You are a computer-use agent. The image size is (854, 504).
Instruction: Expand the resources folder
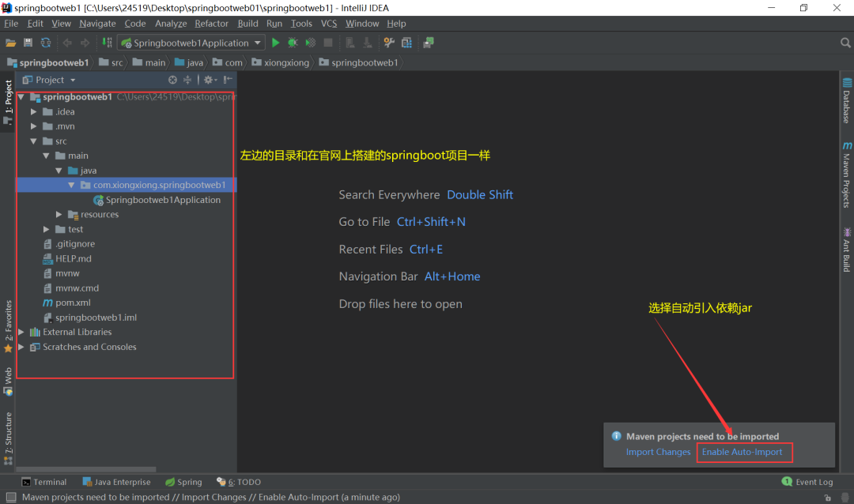coord(59,214)
